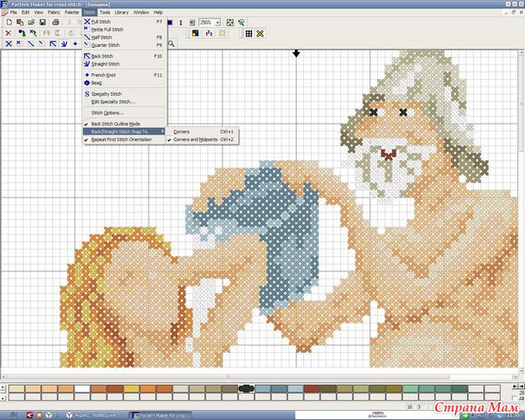Click the color replace tool icon
Viewport: 525px width, 420px height.
33,33
